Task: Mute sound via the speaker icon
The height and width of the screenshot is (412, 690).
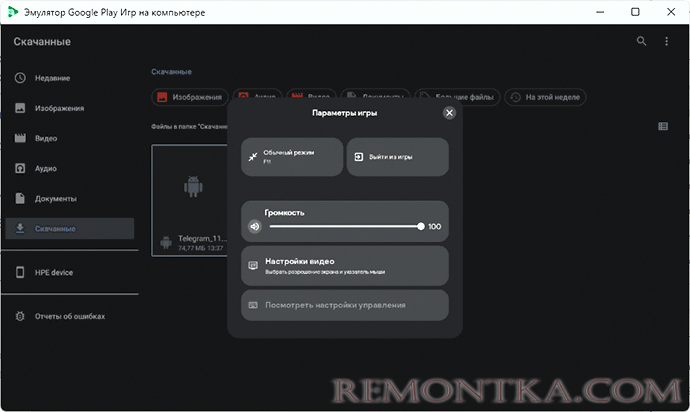Action: click(254, 227)
